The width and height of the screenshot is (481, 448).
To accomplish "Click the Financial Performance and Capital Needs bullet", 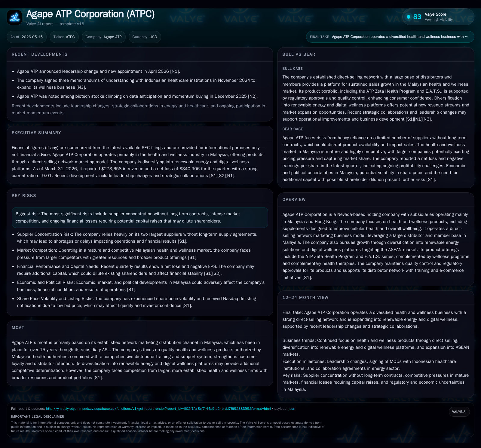I will [x=136, y=270].
